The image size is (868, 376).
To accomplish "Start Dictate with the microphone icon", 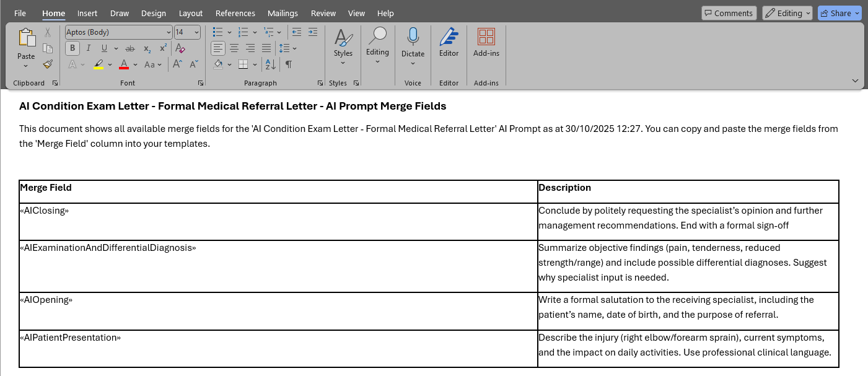I will [x=413, y=37].
